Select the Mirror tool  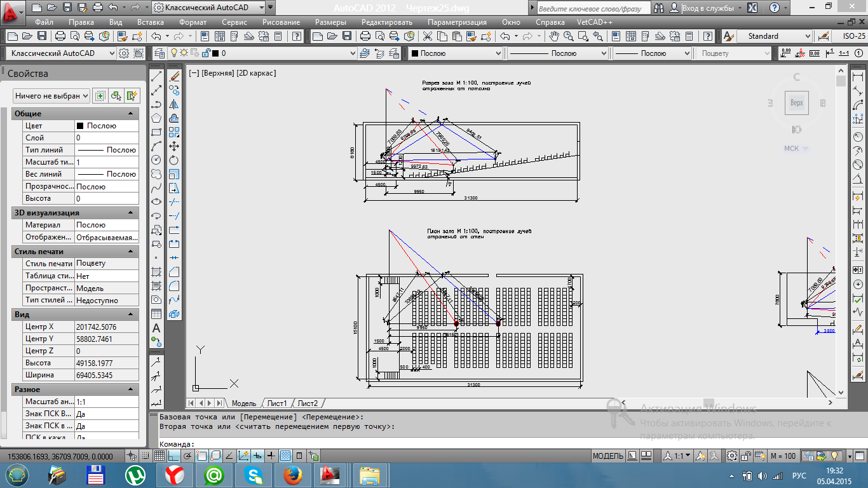coord(175,105)
